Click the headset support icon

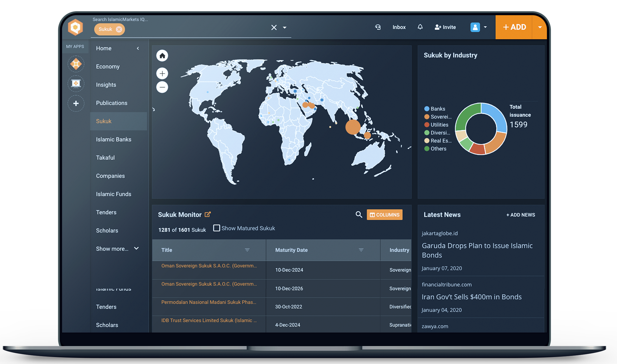click(378, 27)
